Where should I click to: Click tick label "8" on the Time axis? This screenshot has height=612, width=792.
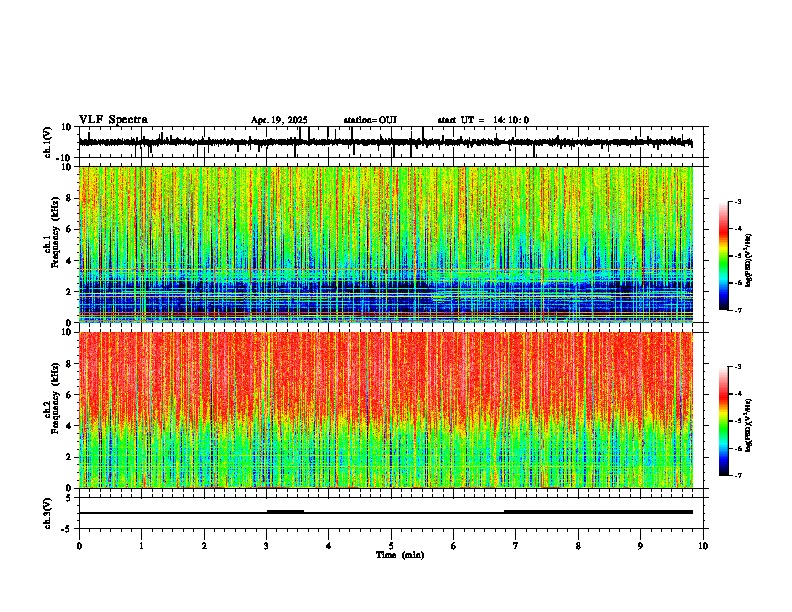578,546
